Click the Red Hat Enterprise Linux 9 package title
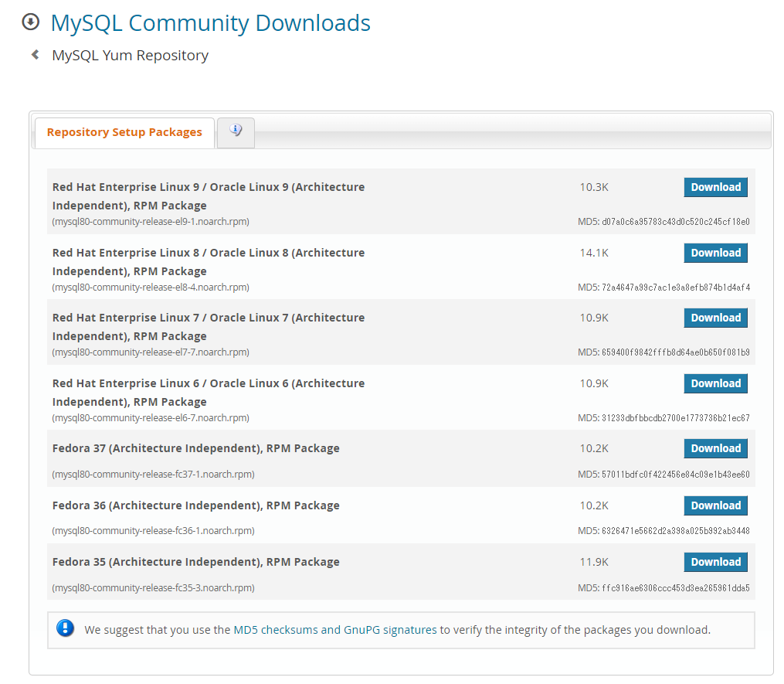The height and width of the screenshot is (684, 784). click(x=209, y=196)
